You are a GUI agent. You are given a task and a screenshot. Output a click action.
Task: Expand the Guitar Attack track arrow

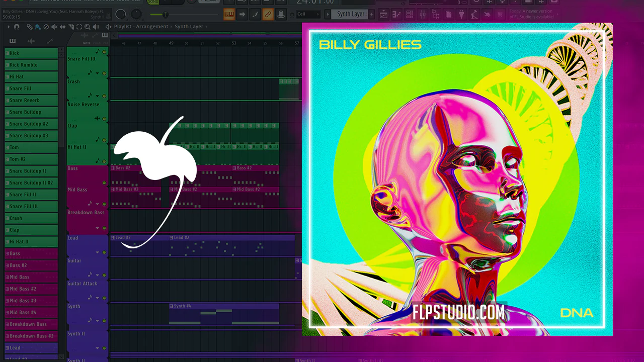point(98,298)
